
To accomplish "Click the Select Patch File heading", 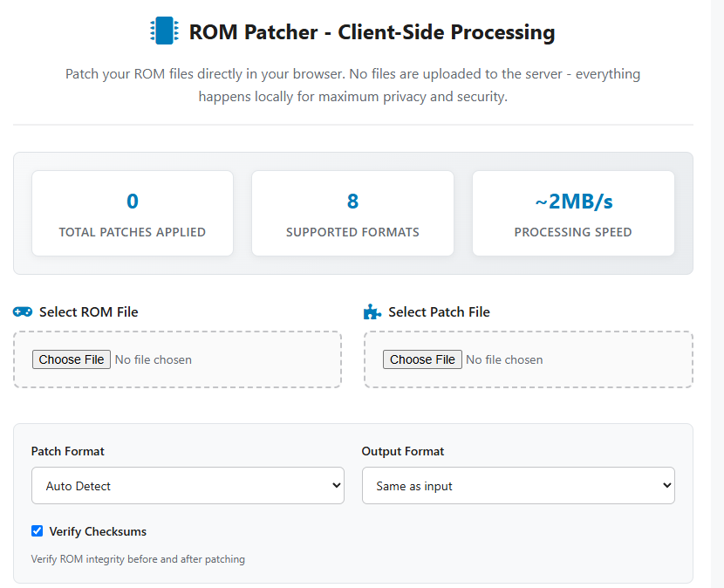I will [439, 312].
